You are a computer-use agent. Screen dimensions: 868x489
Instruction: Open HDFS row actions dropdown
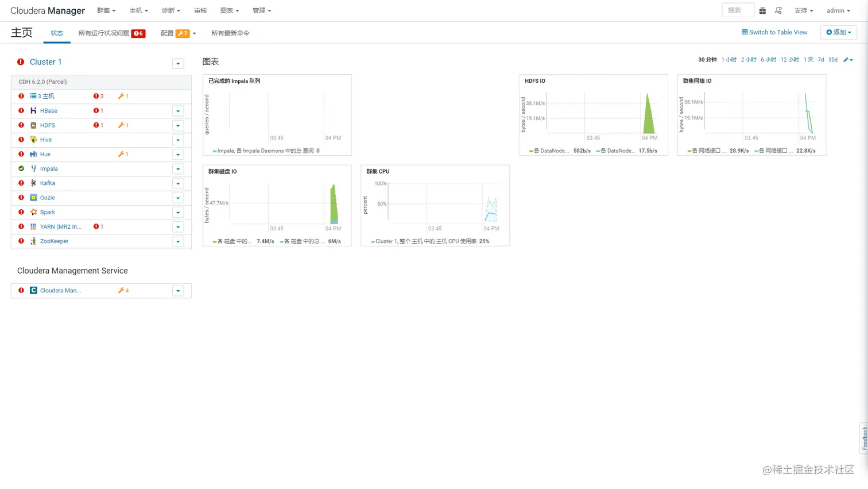click(x=178, y=125)
